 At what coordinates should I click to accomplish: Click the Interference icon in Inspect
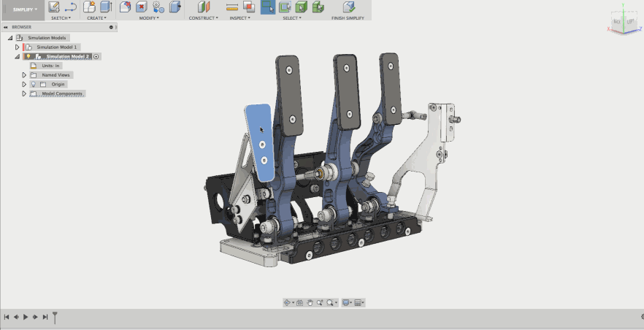point(249,7)
